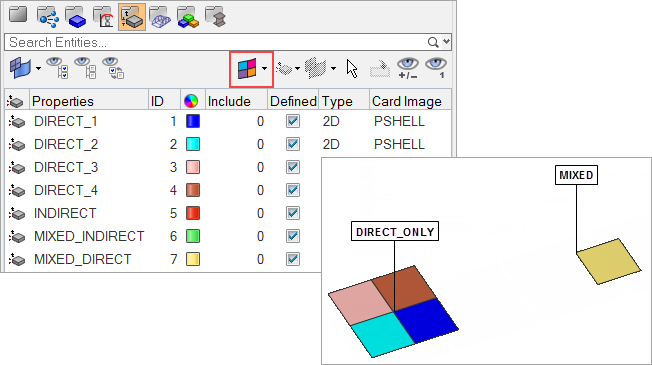Click the isolate-only eye icon labeled 1

pyautogui.click(x=435, y=68)
